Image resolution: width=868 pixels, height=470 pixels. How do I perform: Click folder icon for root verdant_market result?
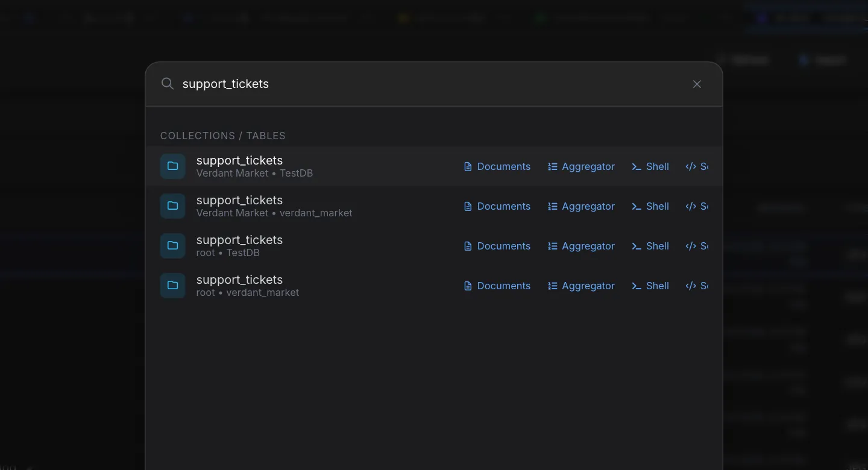coord(173,286)
